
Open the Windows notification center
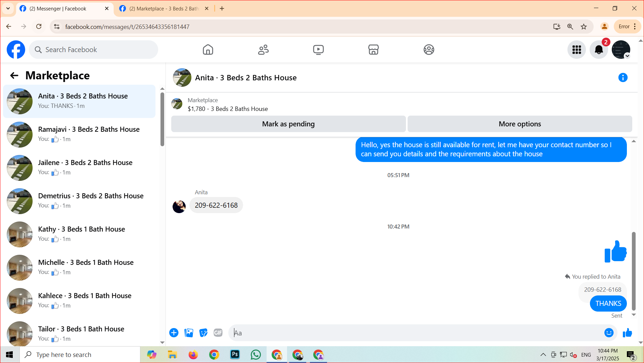[631, 355]
